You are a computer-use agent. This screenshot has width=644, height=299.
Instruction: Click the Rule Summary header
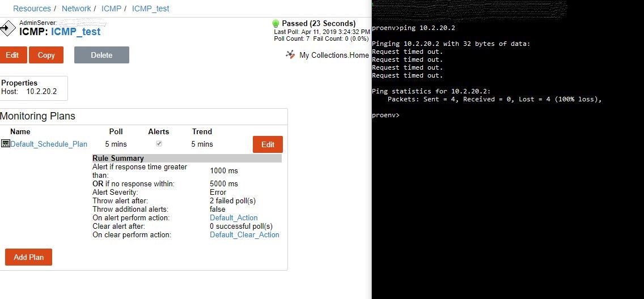(x=187, y=159)
